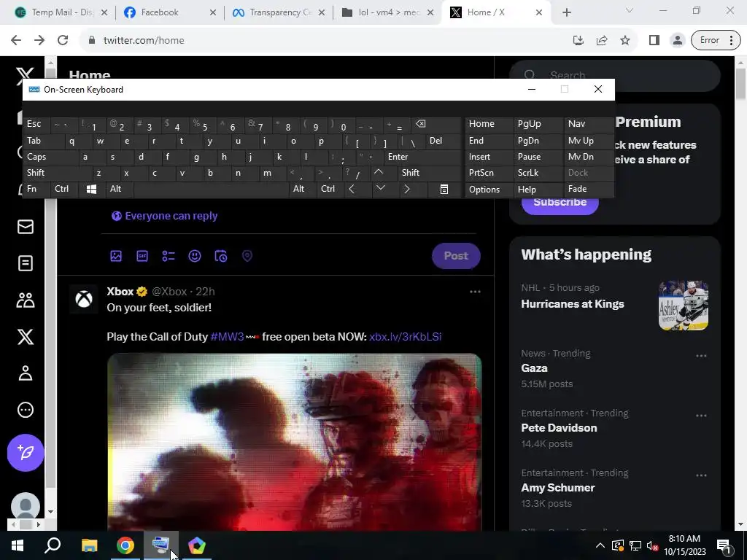The image size is (747, 560).
Task: Switch to Transparency Center tab
Action: (x=279, y=12)
